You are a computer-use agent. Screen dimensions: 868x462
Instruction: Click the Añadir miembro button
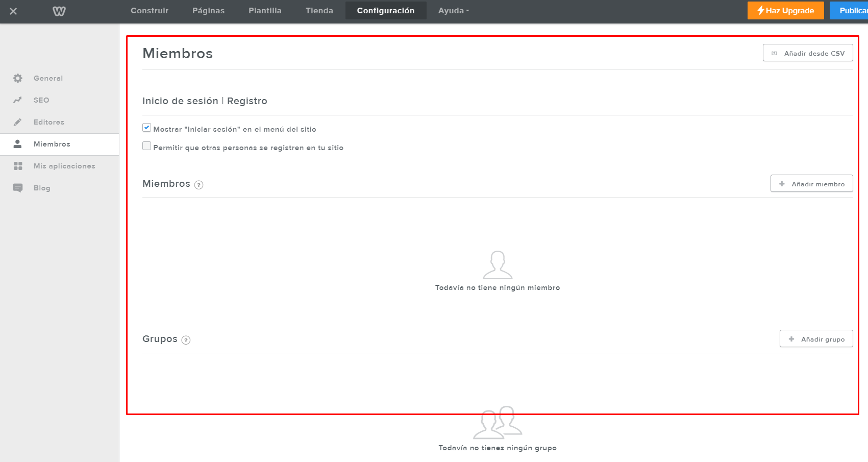click(x=812, y=184)
